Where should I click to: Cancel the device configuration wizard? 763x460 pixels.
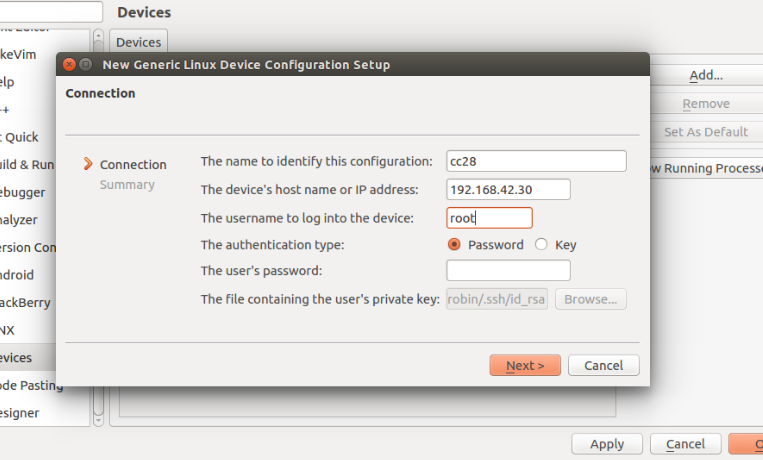pos(603,365)
